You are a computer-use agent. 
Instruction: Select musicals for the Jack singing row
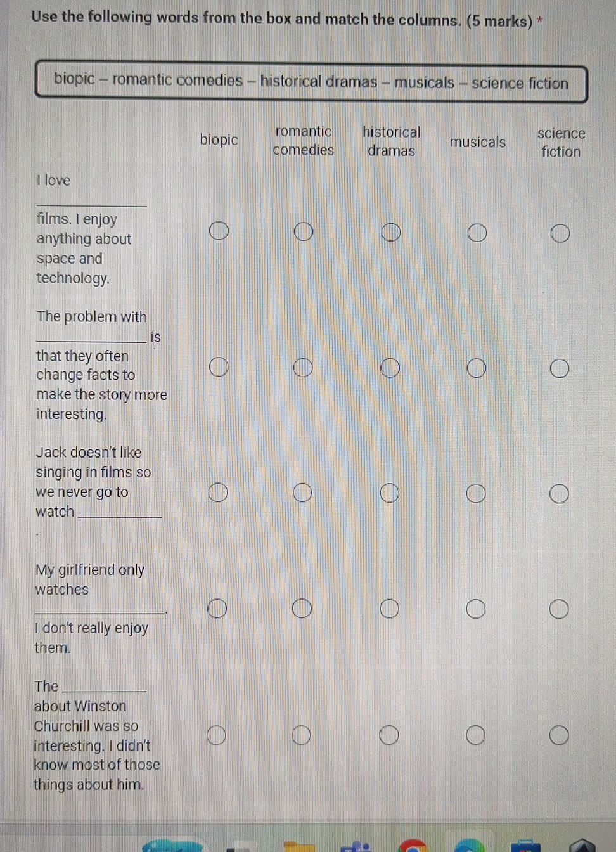pos(476,493)
